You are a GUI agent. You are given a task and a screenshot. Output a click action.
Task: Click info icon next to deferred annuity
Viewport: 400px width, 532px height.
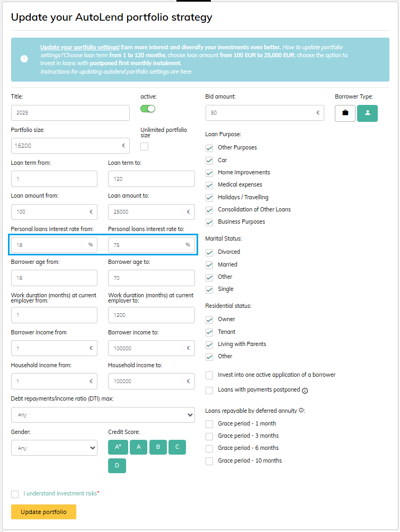301,410
